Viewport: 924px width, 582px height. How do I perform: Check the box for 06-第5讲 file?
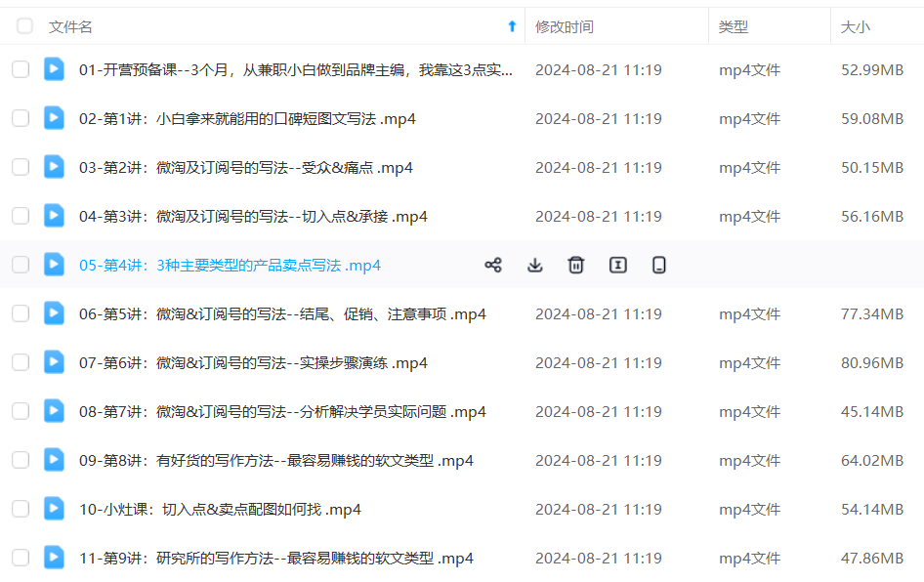(21, 314)
